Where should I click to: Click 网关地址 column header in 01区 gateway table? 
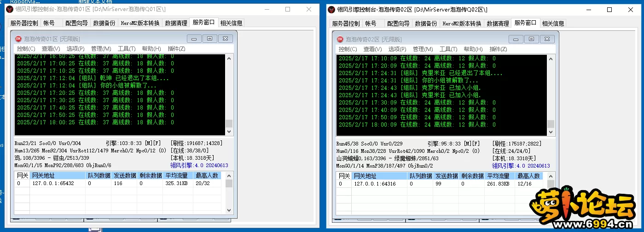(58, 175)
